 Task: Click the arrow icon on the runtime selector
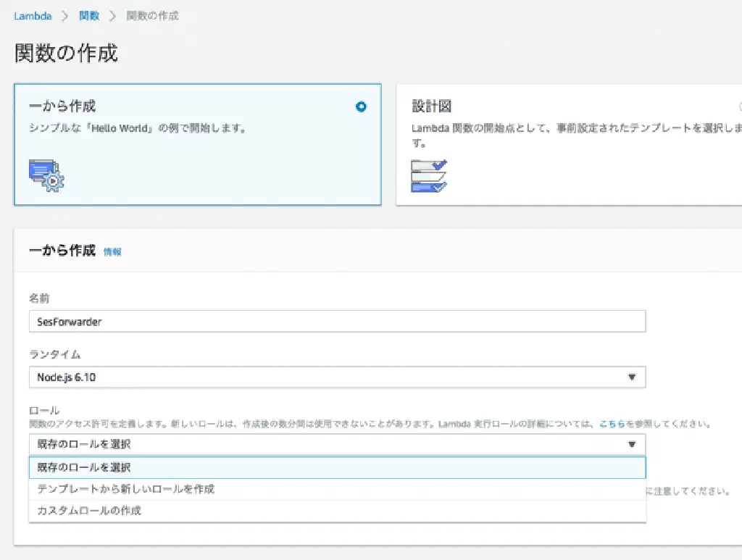[631, 377]
